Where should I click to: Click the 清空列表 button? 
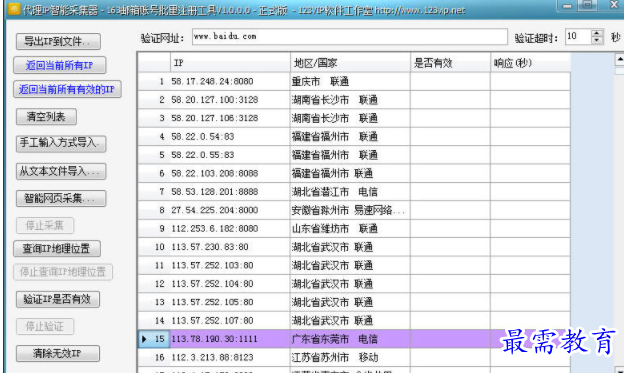click(x=46, y=117)
